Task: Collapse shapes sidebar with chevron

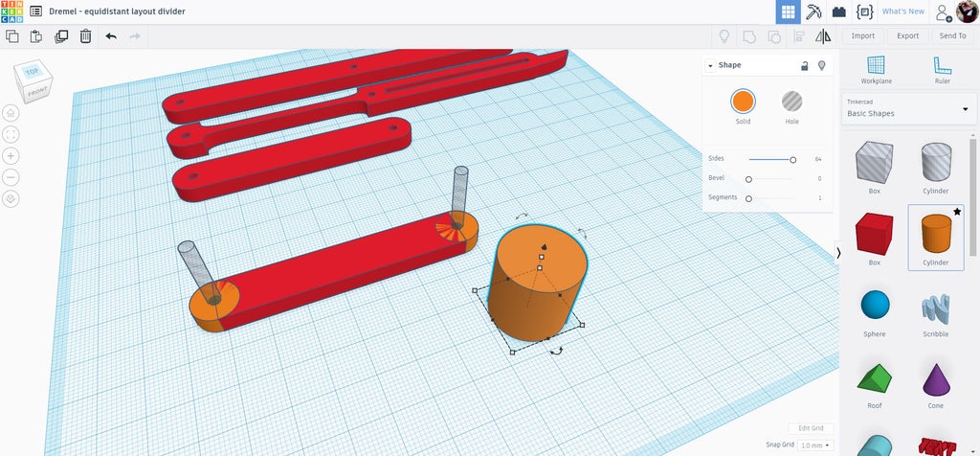Action: click(838, 253)
